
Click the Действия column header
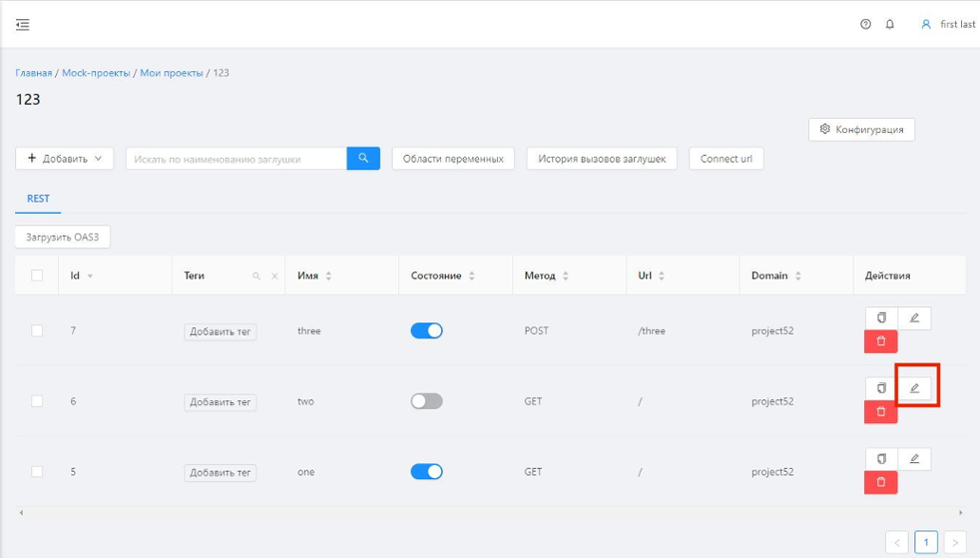pyautogui.click(x=888, y=276)
